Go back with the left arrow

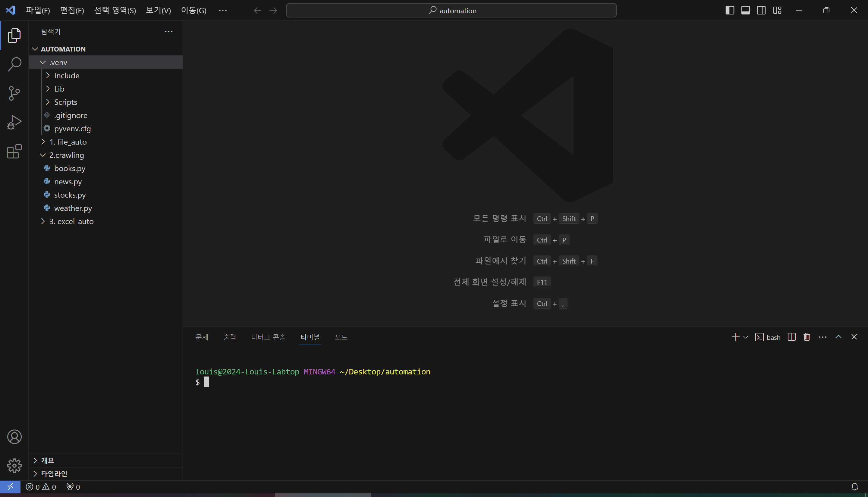[257, 11]
